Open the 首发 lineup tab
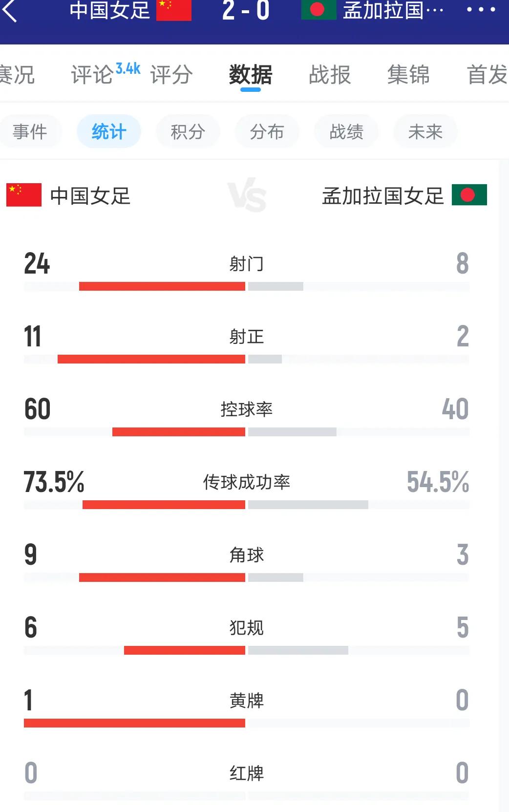Screen dimensions: 509x812 tap(488, 75)
